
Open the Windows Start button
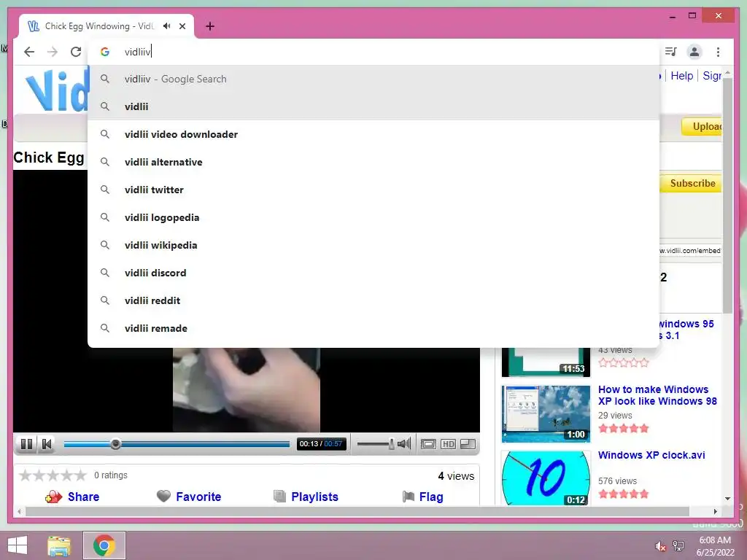[x=18, y=545]
